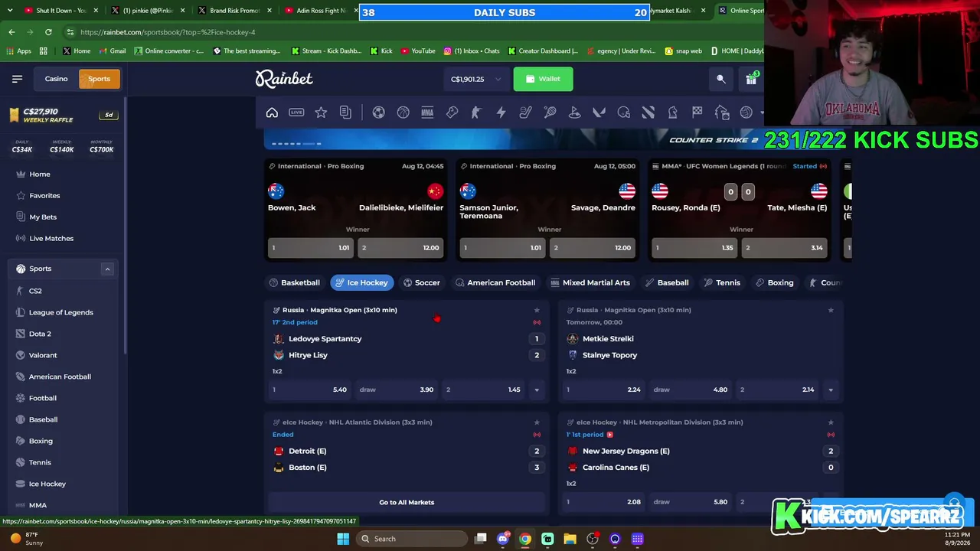980x551 pixels.
Task: Switch to the Sports tab
Action: point(99,79)
